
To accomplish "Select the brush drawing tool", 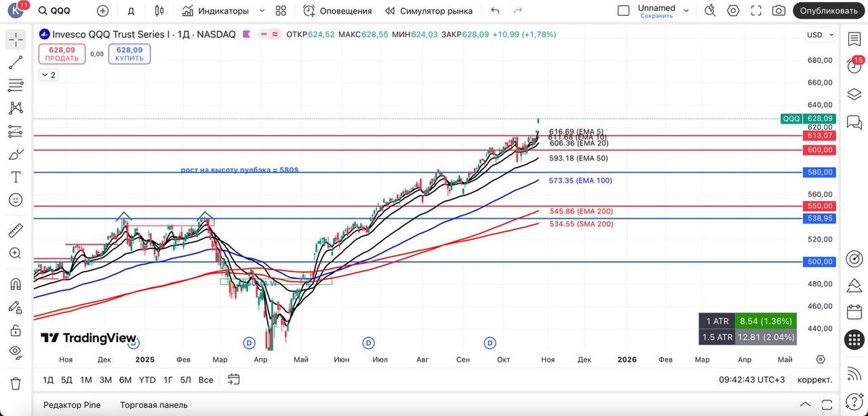I will tap(15, 154).
